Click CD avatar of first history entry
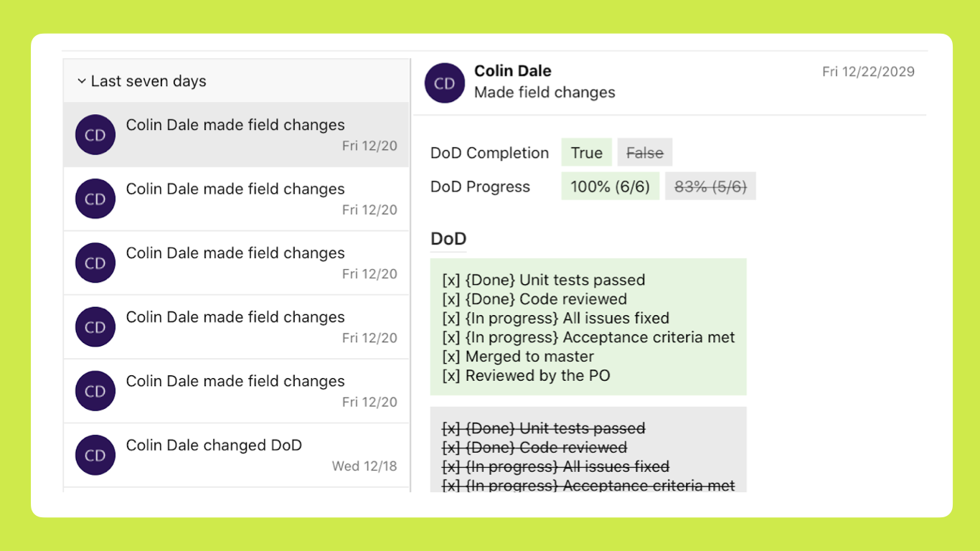Viewport: 980px width, 551px height. 95,135
